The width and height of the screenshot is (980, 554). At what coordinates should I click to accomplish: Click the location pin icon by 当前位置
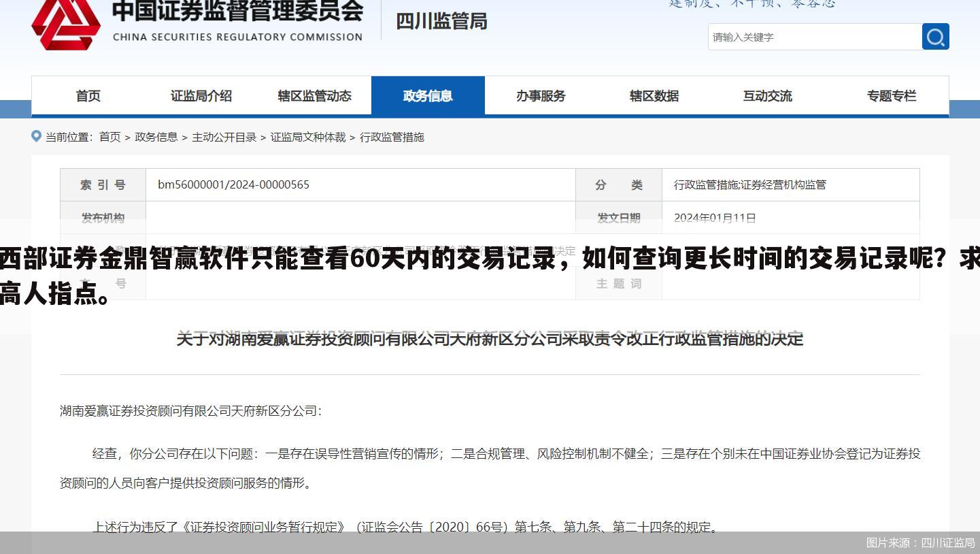click(x=37, y=136)
